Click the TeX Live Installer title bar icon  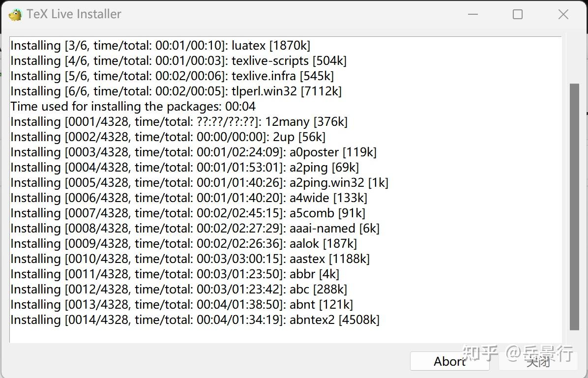coord(15,15)
